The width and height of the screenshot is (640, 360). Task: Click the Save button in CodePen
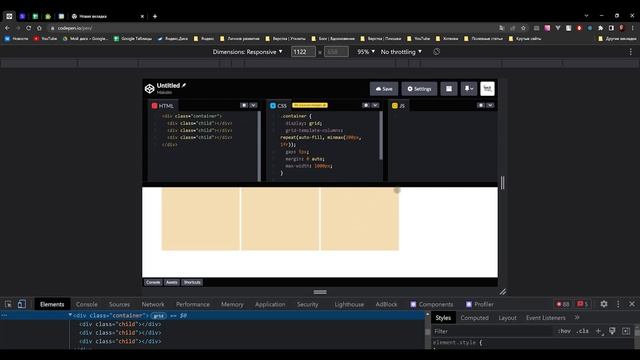tap(384, 89)
